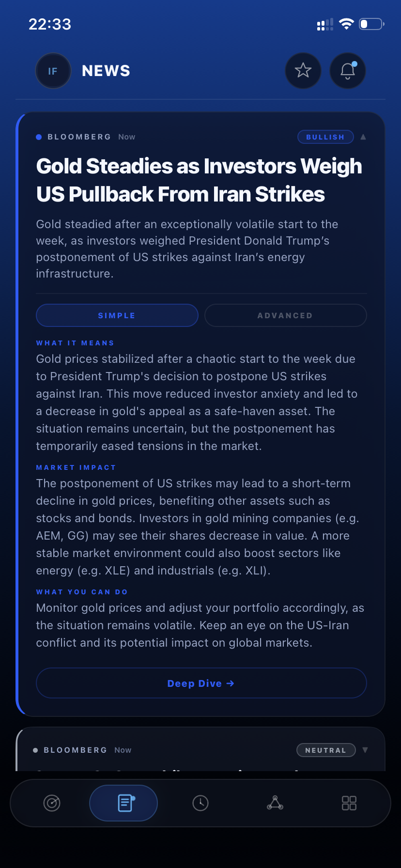The height and width of the screenshot is (868, 401).
Task: Select the network graph icon in bottom nav
Action: point(275,803)
